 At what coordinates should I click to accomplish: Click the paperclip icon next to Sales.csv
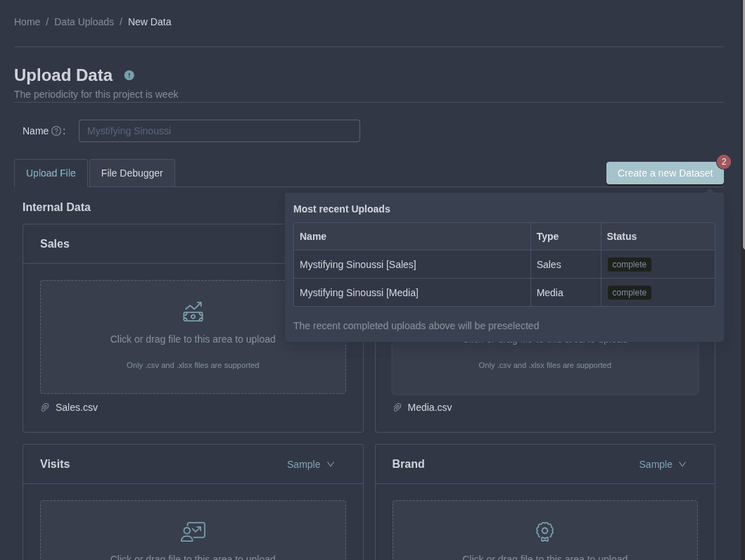pyautogui.click(x=45, y=407)
